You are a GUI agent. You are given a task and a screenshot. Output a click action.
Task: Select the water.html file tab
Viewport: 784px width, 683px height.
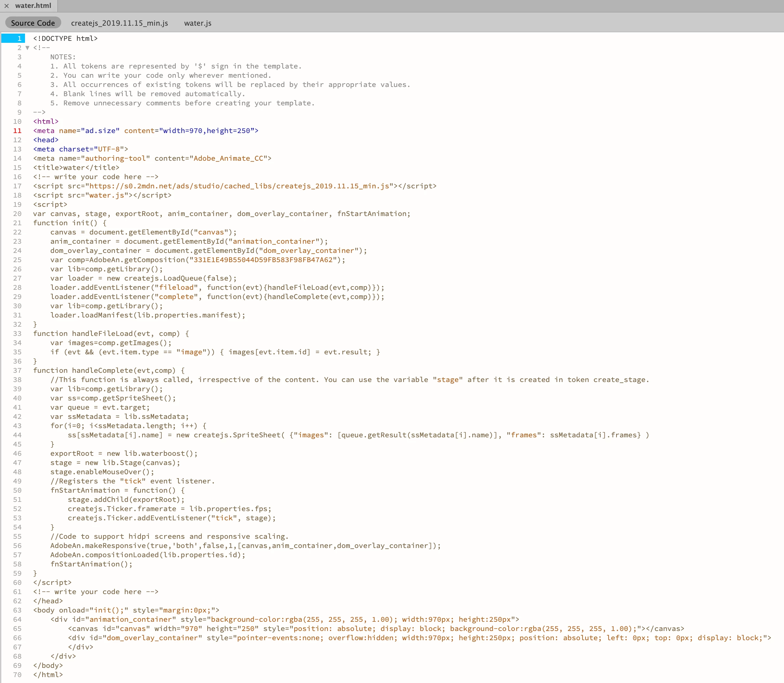tap(33, 6)
